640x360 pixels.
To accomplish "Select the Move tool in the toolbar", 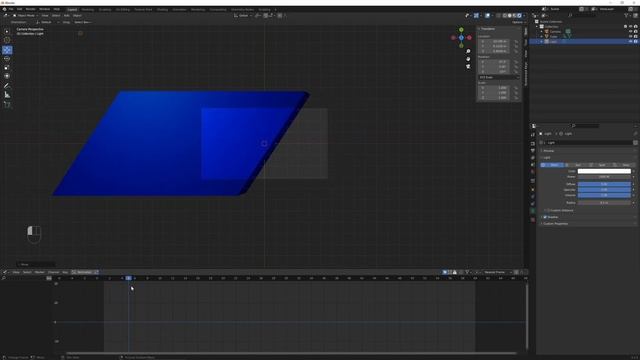I will tap(7, 50).
